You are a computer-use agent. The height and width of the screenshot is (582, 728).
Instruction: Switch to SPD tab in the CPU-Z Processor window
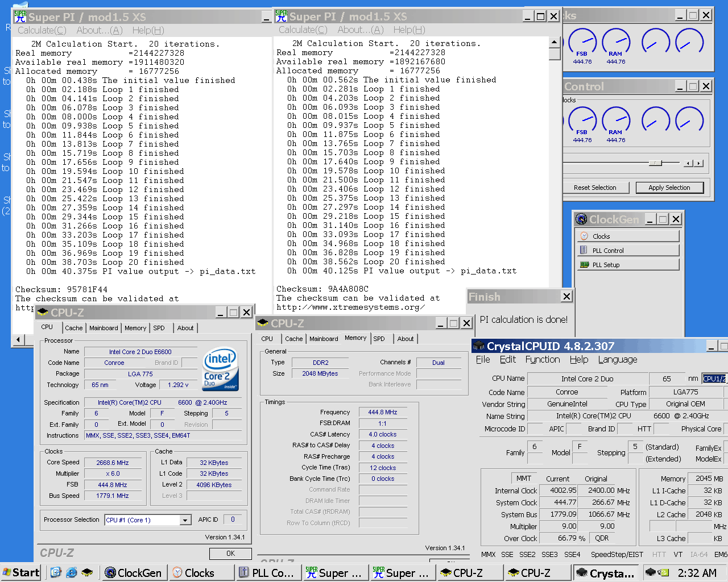pyautogui.click(x=159, y=328)
